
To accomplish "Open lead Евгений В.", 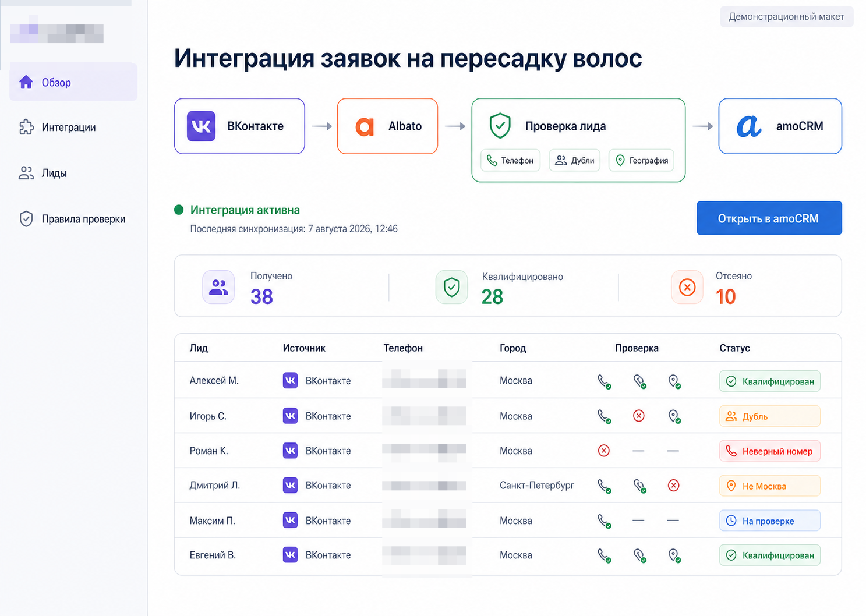I will click(213, 555).
